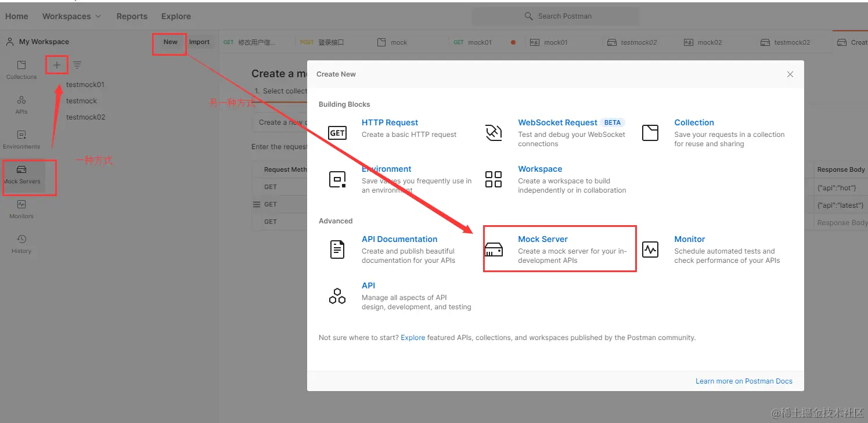Open Workspace link in dialog
The width and height of the screenshot is (868, 423).
[x=540, y=169]
